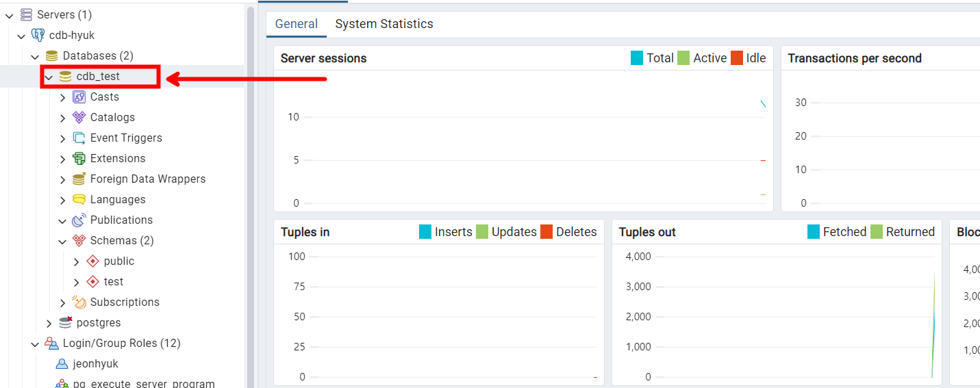Expand the Foreign Data Wrappers node
Image resolution: width=980 pixels, height=388 pixels.
click(x=62, y=179)
